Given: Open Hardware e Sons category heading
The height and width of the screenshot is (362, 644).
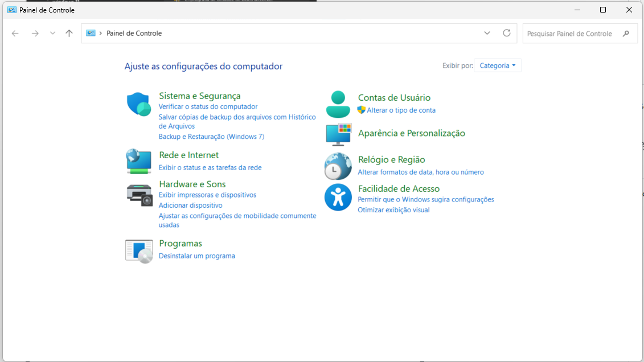Looking at the screenshot, I should coord(192,184).
